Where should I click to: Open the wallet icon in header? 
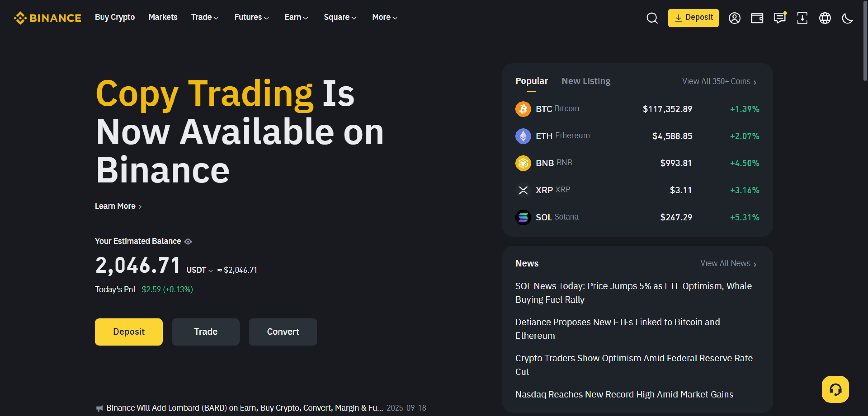[x=757, y=18]
